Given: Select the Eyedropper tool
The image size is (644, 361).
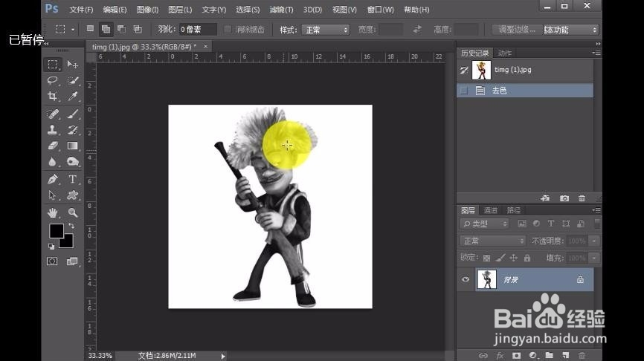Looking at the screenshot, I should [x=73, y=97].
